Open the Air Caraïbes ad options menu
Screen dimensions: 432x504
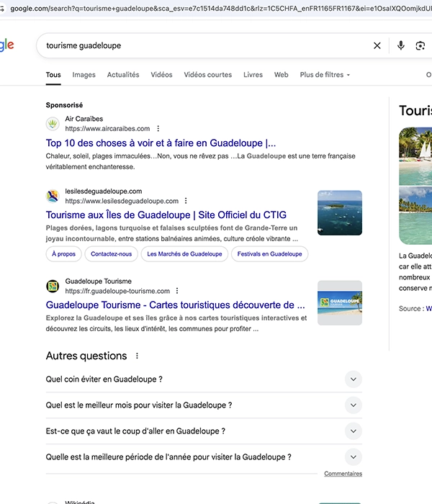click(158, 129)
